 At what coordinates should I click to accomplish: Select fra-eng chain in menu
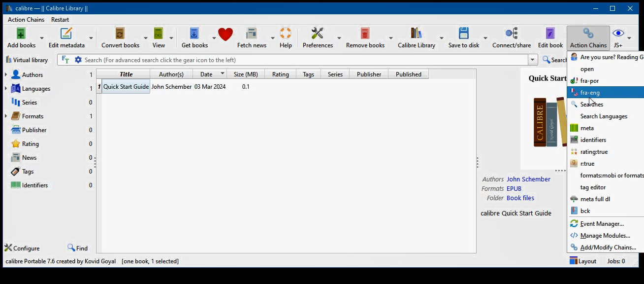[606, 92]
